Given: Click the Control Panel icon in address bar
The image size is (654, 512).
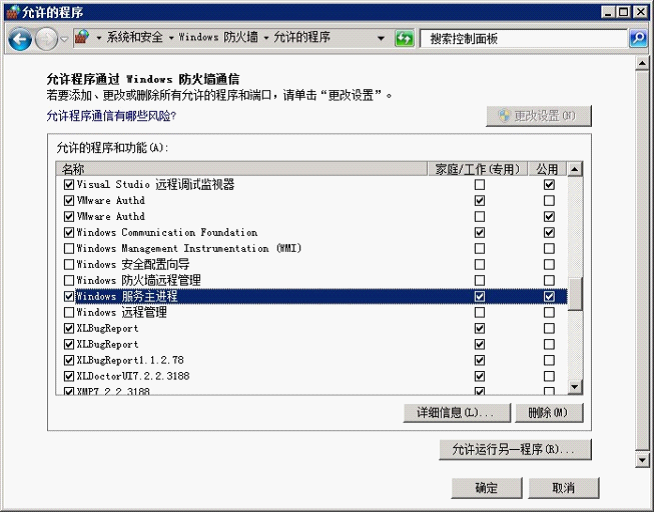Looking at the screenshot, I should click(x=83, y=38).
